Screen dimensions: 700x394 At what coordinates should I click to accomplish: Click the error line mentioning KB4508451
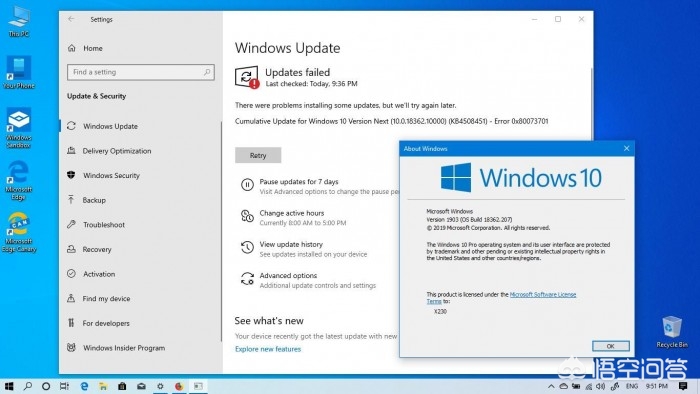pos(392,121)
